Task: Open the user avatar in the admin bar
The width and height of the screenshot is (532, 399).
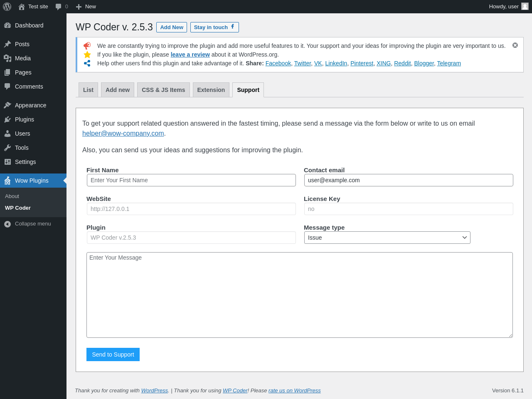Action: [525, 6]
